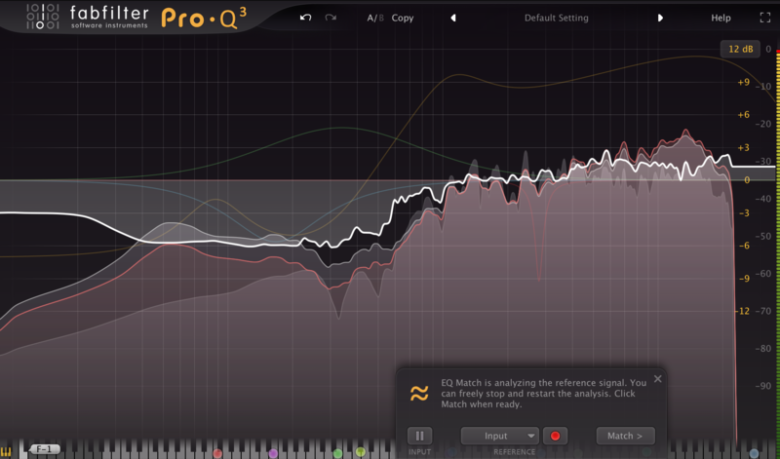Click the -12 dB scale label

(x=743, y=311)
